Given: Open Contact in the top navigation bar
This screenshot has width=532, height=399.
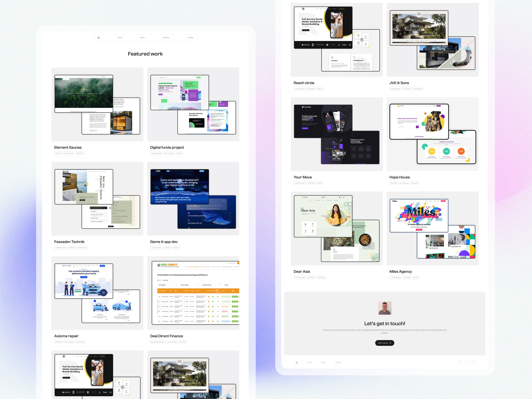Looking at the screenshot, I should pyautogui.click(x=190, y=37).
